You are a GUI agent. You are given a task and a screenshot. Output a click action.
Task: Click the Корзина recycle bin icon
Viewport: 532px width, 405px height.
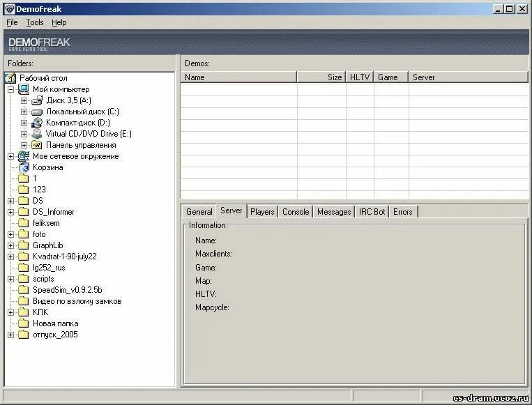pos(24,167)
